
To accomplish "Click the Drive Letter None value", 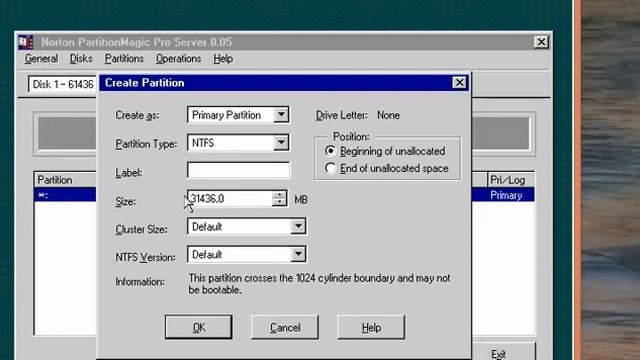I will pyautogui.click(x=388, y=116).
